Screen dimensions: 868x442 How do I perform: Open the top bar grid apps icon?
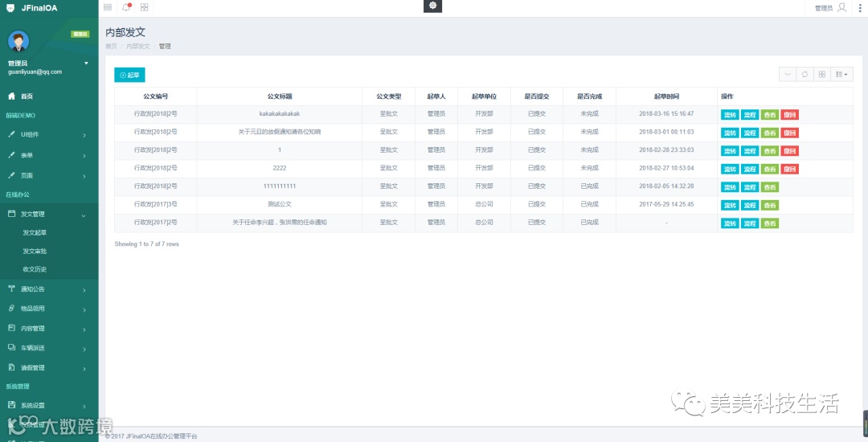145,8
